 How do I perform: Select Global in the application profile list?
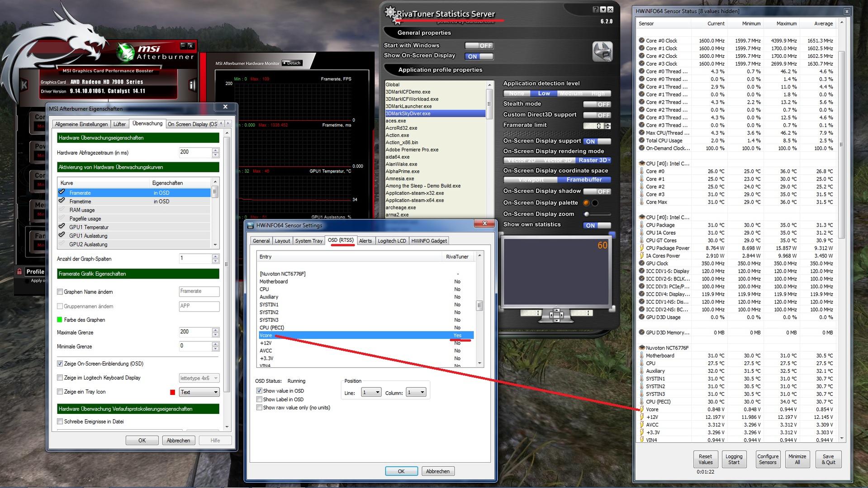(x=435, y=85)
